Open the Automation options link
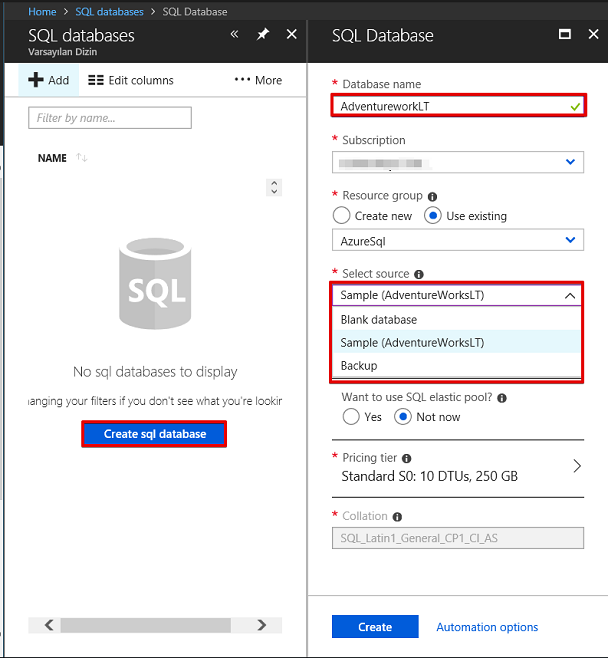The width and height of the screenshot is (608, 658). pos(487,627)
